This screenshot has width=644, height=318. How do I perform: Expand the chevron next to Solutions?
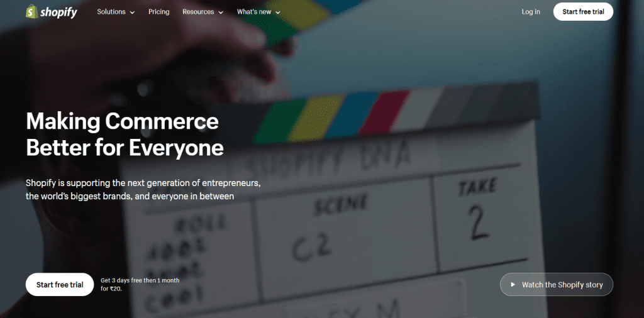click(x=132, y=13)
